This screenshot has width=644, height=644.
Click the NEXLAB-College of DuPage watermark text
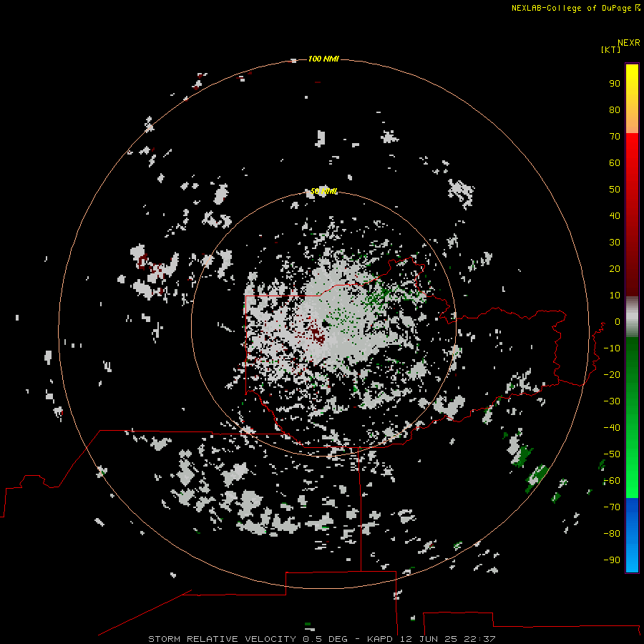click(x=571, y=8)
